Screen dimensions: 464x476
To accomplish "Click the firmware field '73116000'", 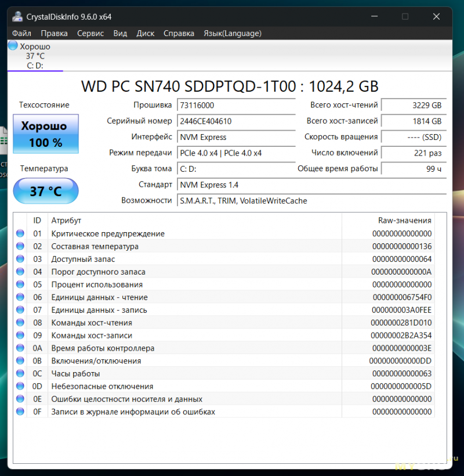I will click(236, 105).
